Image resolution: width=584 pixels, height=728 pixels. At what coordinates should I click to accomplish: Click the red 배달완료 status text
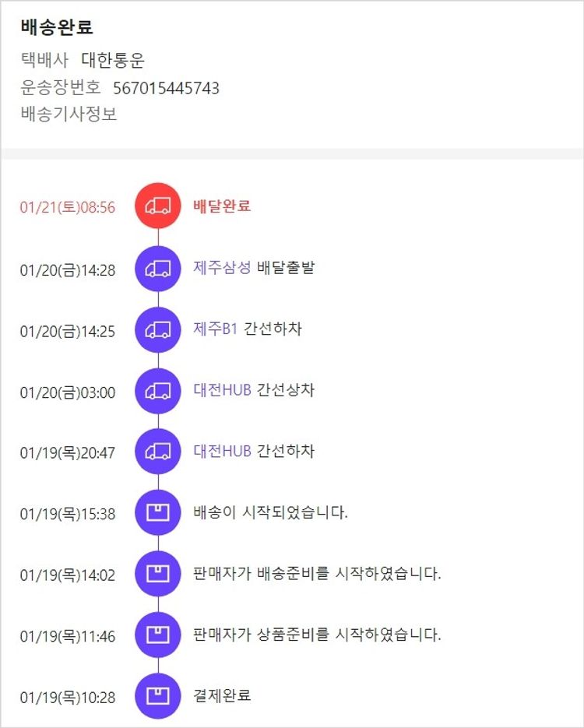pyautogui.click(x=222, y=206)
